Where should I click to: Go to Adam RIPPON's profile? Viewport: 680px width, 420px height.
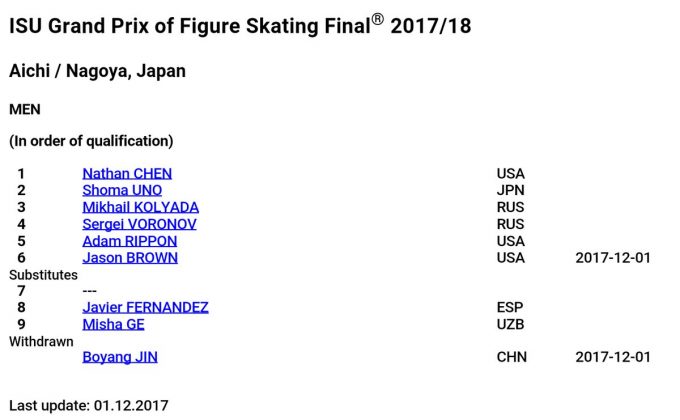(x=129, y=241)
